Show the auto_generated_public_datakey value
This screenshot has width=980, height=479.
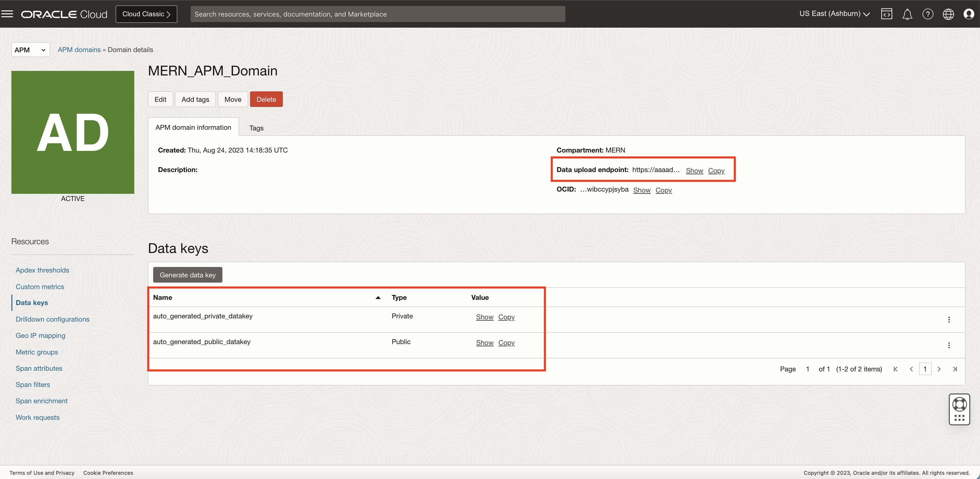click(485, 343)
